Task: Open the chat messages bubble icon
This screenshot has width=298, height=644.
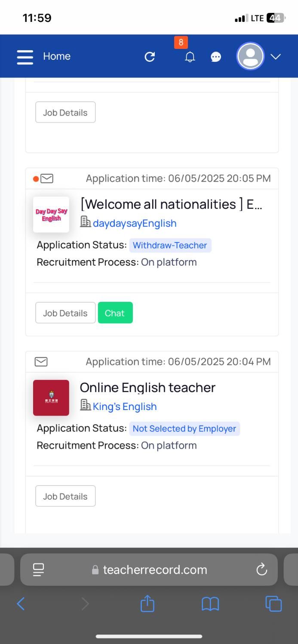Action: [216, 57]
